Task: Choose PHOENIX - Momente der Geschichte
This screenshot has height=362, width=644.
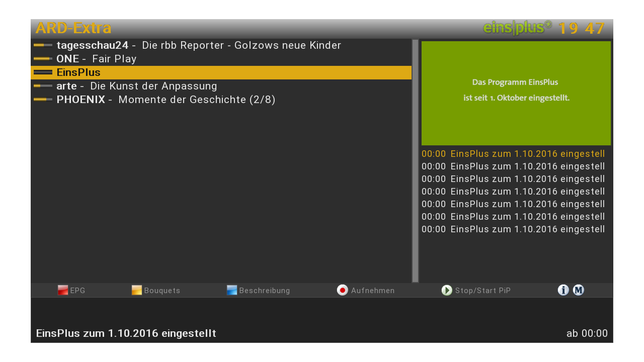Action: (221, 100)
